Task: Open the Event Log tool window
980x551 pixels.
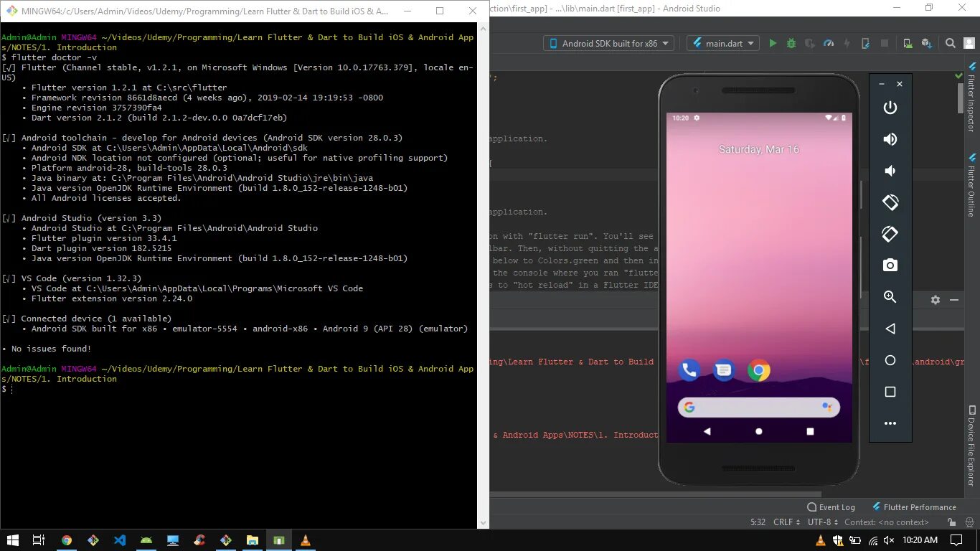Action: [x=831, y=507]
